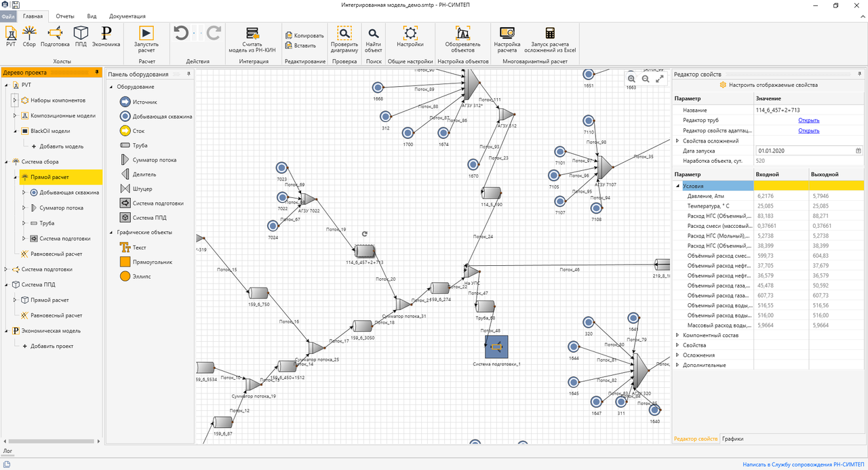Open the Файл menu
868x470 pixels.
pyautogui.click(x=7, y=16)
